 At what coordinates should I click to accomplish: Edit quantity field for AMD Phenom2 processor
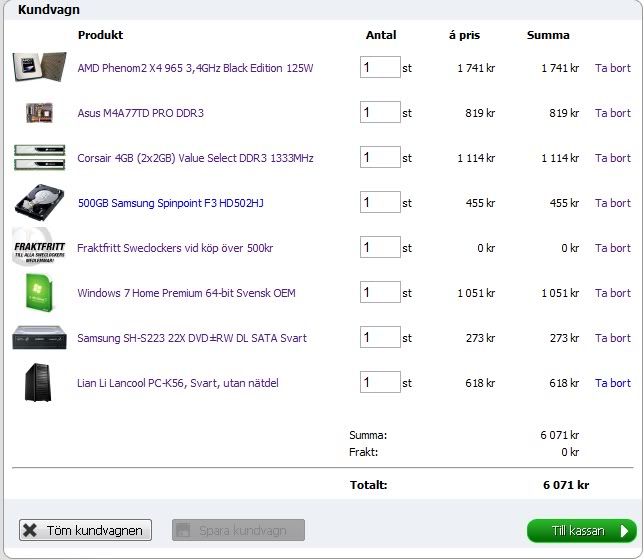(x=380, y=68)
